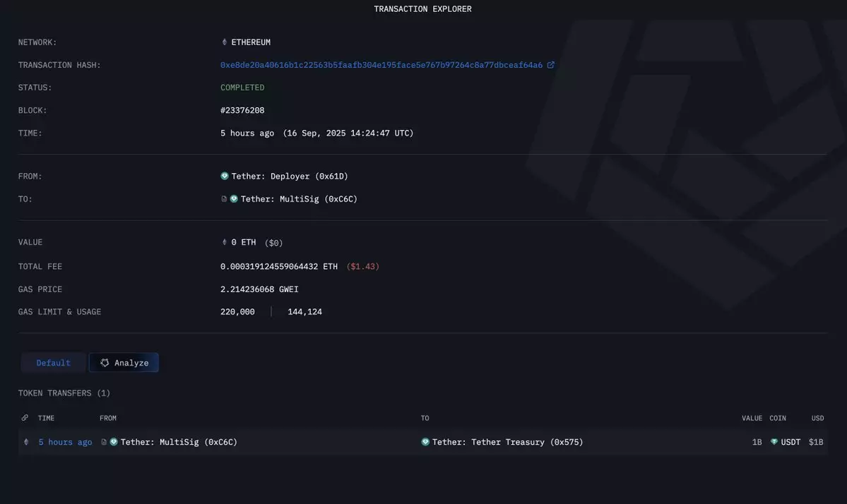This screenshot has height=504, width=847.
Task: Open the transaction hash link
Action: point(381,65)
